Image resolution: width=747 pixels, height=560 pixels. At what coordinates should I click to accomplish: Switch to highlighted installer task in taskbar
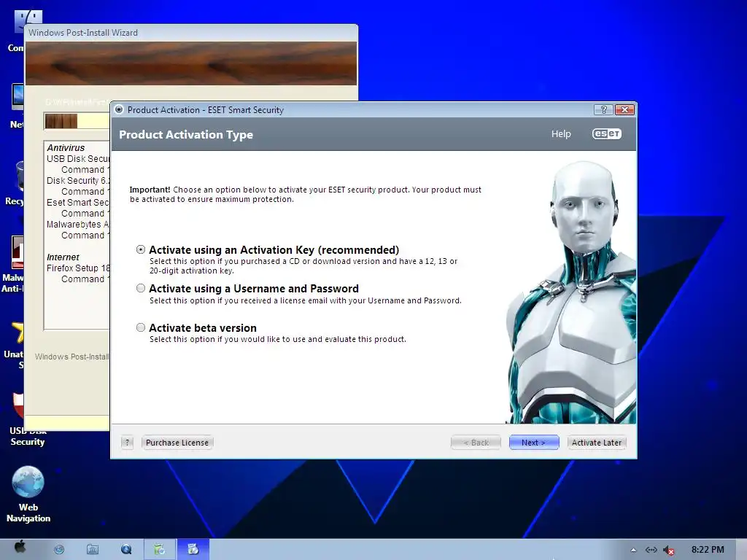tap(193, 550)
